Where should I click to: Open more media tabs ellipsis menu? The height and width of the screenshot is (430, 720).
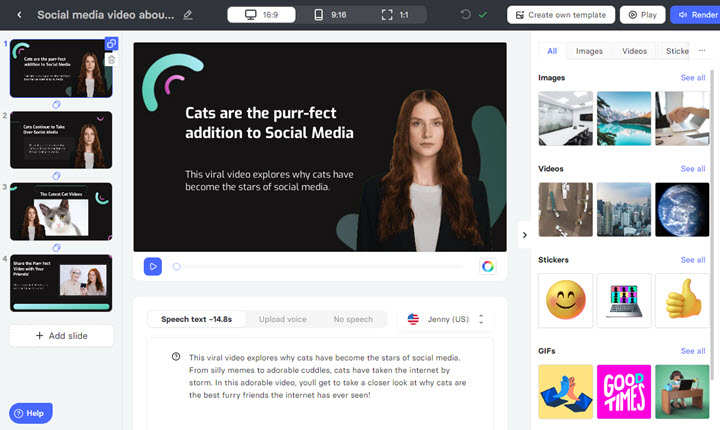[x=702, y=51]
